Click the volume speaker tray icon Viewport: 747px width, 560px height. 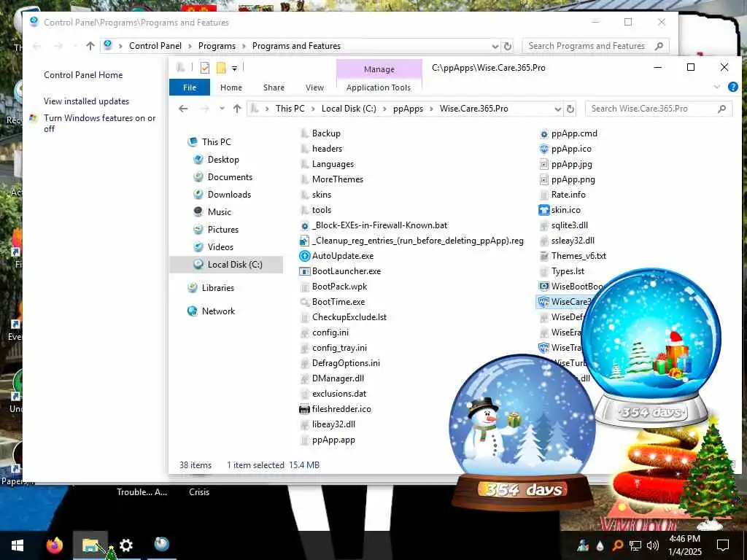pyautogui.click(x=653, y=545)
